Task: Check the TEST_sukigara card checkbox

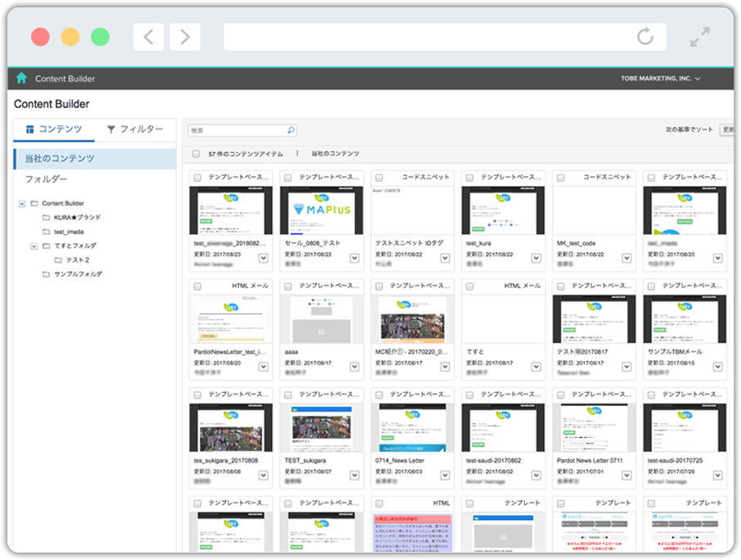Action: coord(287,395)
